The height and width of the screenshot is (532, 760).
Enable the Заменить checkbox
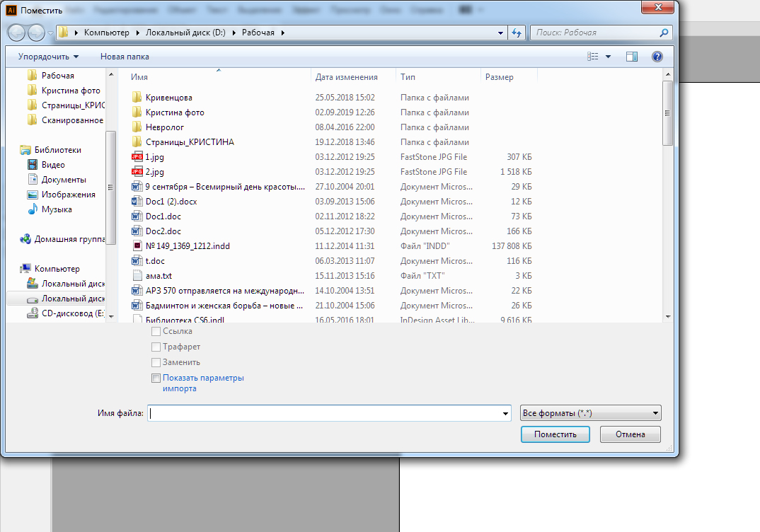(x=156, y=362)
